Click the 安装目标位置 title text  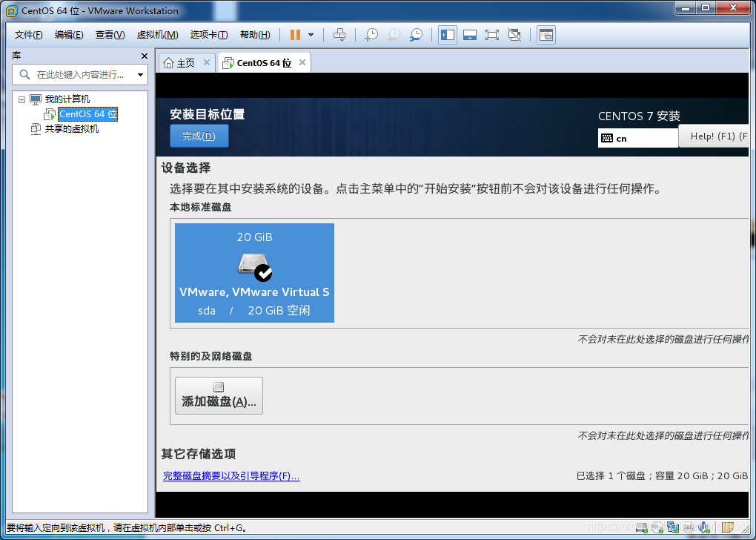pos(208,114)
